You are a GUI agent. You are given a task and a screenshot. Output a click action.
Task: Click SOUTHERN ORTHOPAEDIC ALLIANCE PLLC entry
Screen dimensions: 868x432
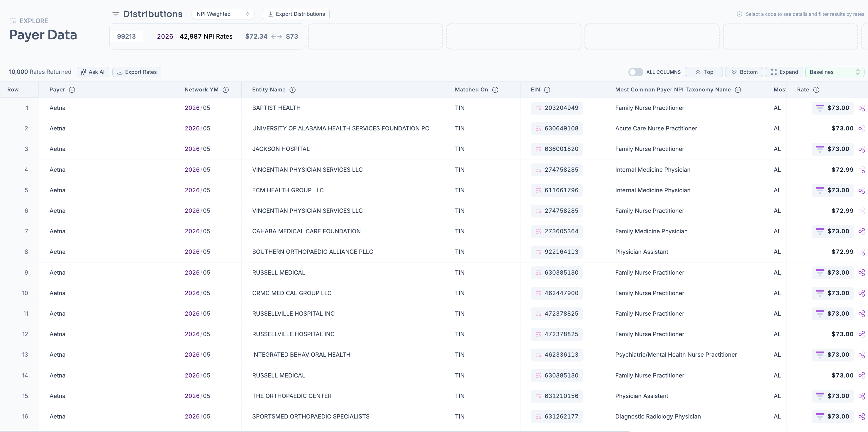coord(312,252)
